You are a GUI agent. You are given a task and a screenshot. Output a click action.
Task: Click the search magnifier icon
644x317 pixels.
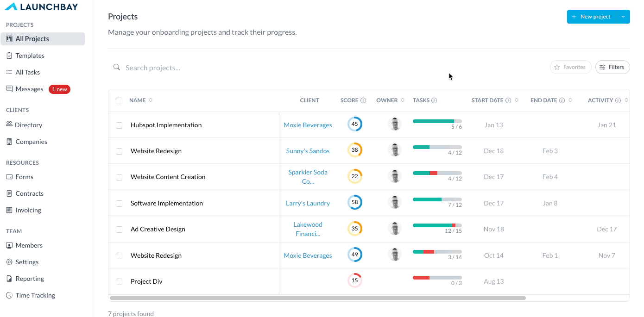coord(117,68)
